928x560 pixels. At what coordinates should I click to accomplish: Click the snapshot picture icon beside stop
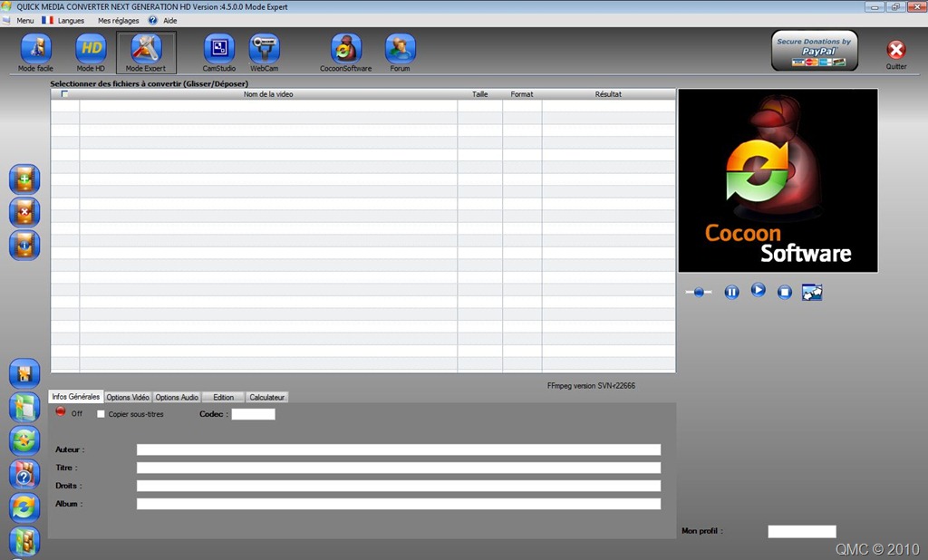coord(812,292)
